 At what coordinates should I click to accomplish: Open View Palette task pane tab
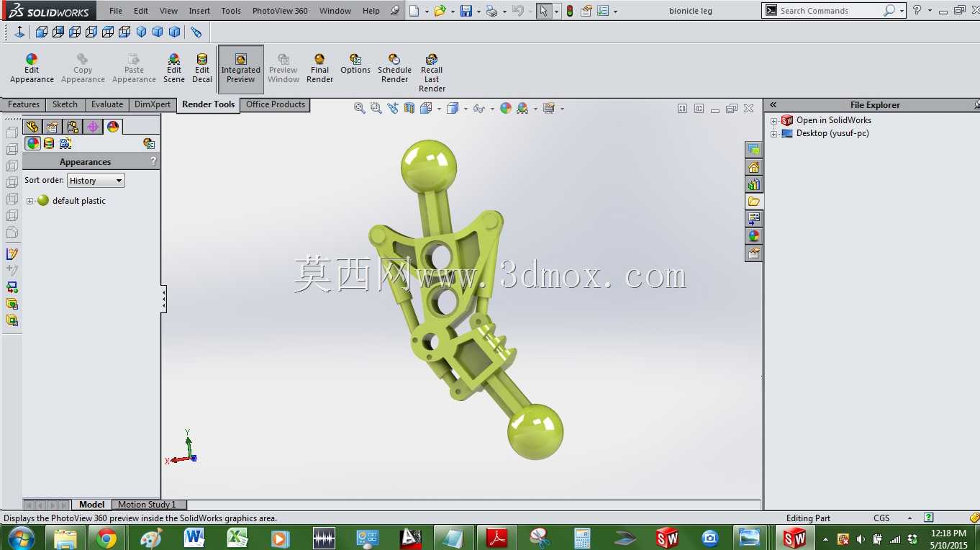pos(753,219)
